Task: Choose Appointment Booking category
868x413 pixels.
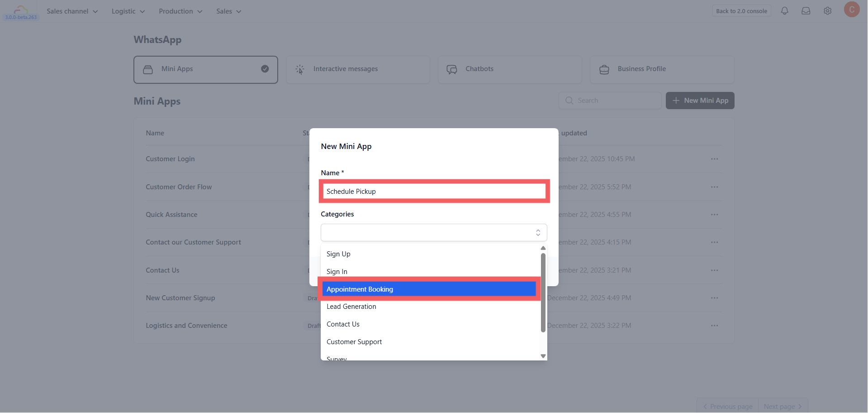Action: (429, 289)
